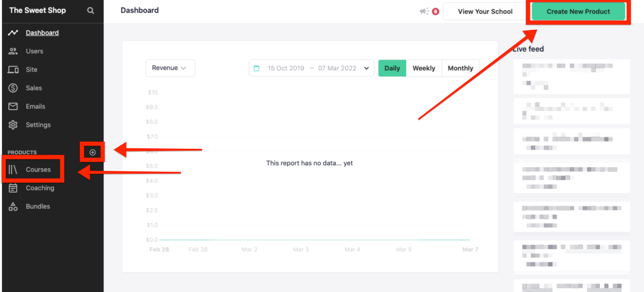Screen dimensions: 644x292
Task: Click the Courses books icon
Action: [x=13, y=169]
